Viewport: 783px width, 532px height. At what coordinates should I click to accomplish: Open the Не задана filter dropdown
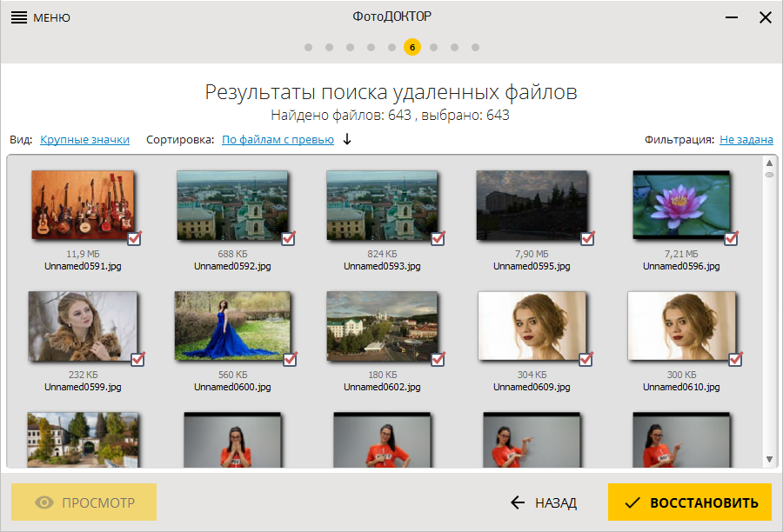point(746,139)
